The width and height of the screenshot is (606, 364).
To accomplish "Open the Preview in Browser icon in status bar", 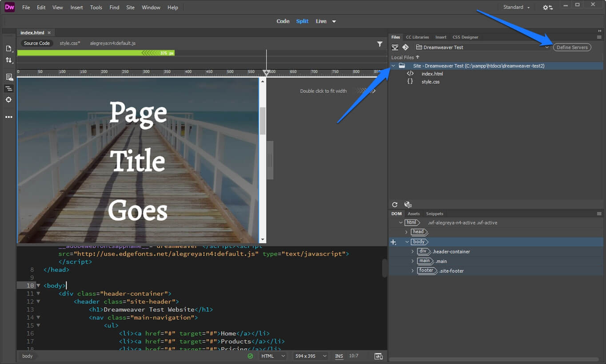I will click(x=378, y=356).
